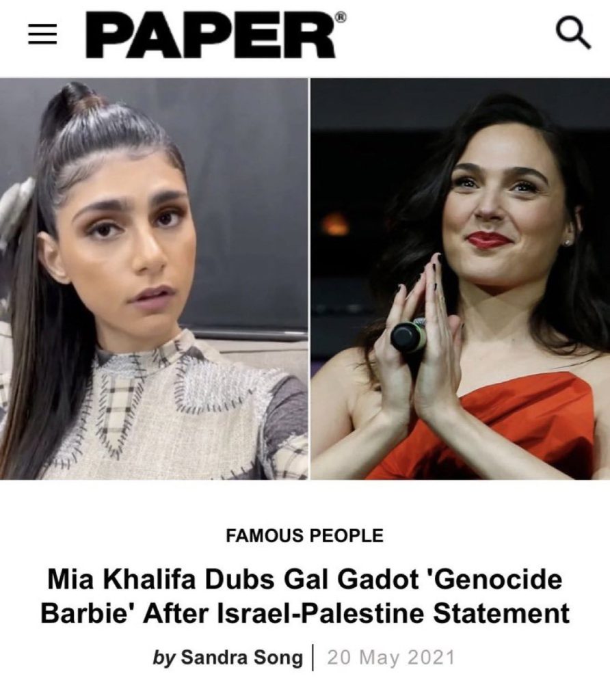Go home via the PAPER logo
The height and width of the screenshot is (700, 610).
tap(211, 35)
